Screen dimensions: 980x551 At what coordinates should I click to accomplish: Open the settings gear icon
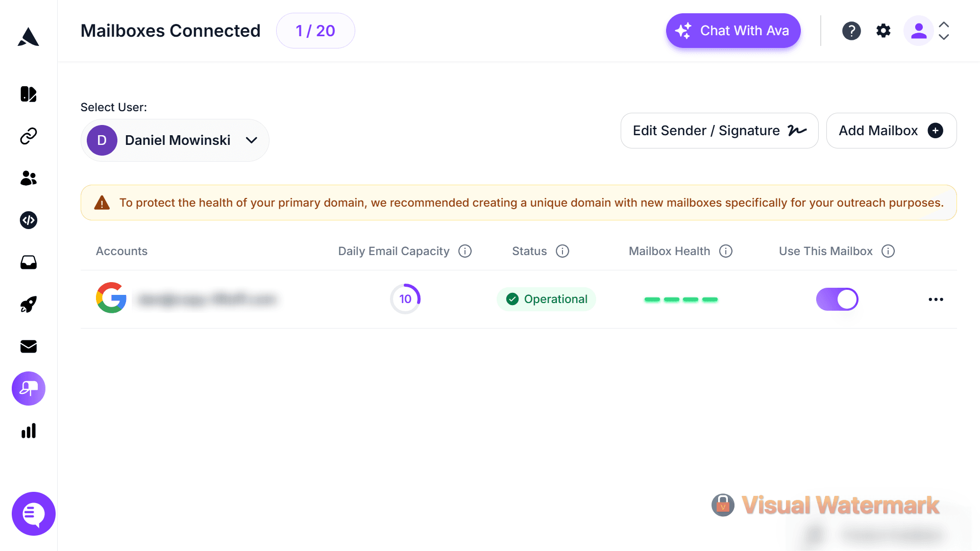[884, 31]
